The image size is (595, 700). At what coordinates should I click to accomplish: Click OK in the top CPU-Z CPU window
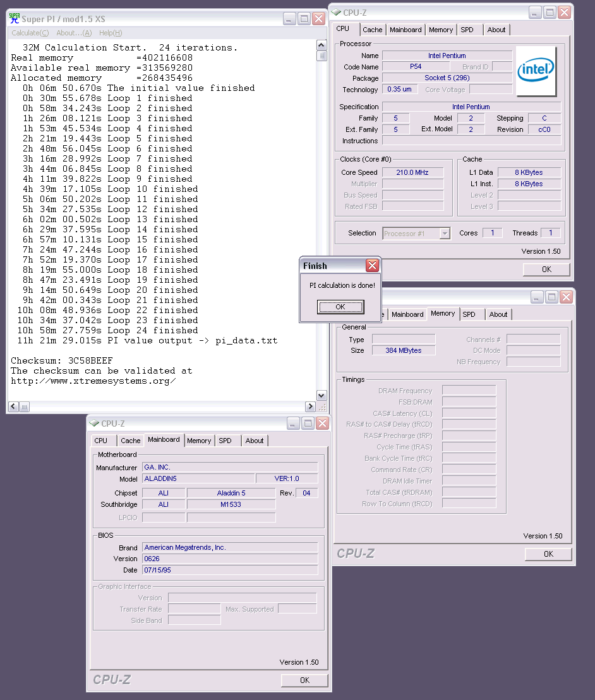546,269
